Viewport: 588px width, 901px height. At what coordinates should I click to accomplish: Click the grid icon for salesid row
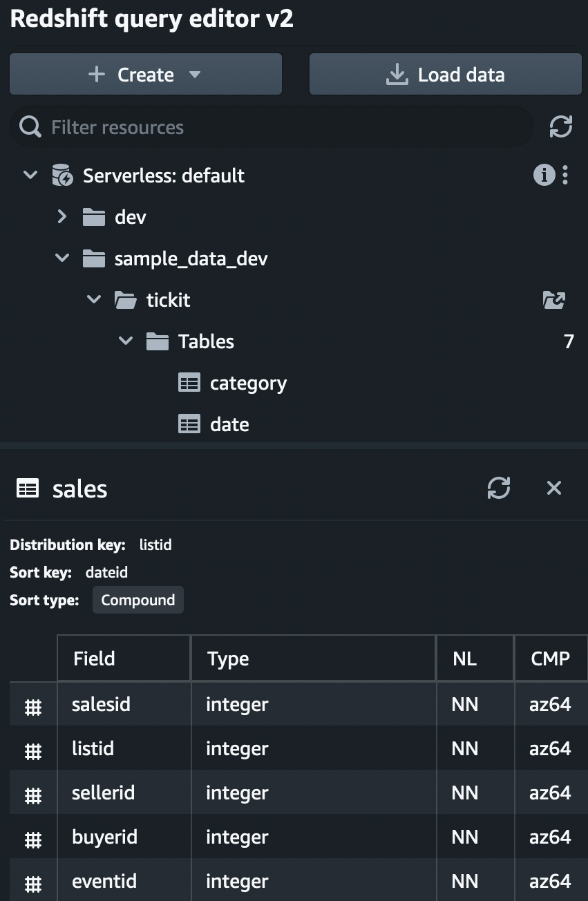33,706
